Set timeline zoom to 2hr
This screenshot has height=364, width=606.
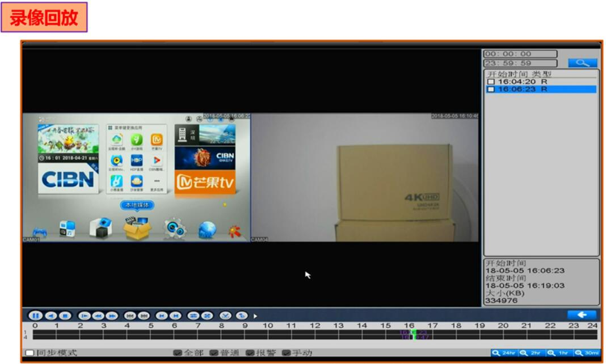532,353
